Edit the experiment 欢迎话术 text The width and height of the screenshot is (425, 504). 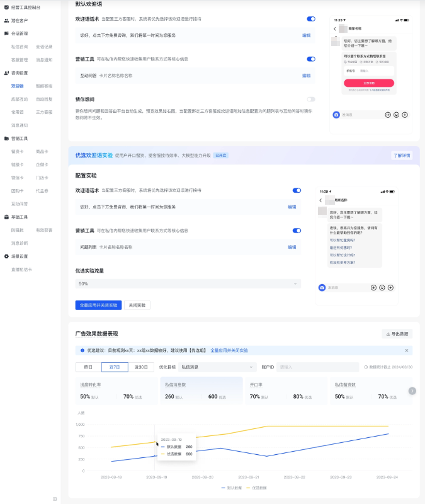click(x=292, y=207)
